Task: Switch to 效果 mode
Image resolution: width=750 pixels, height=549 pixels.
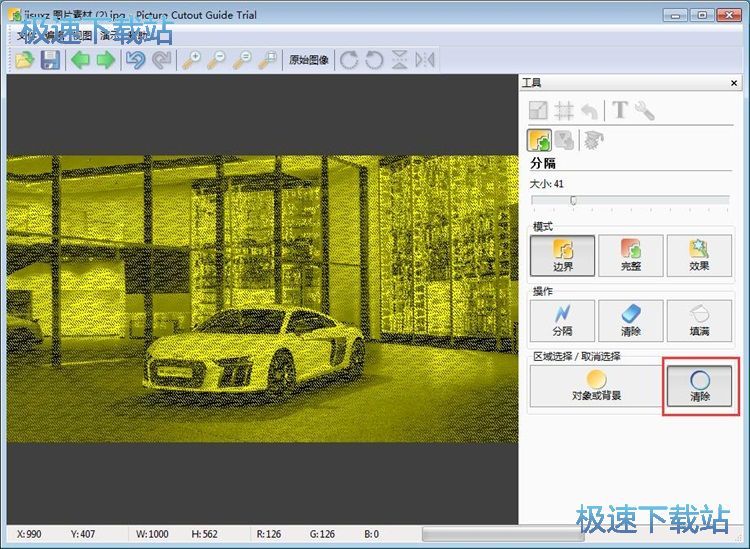Action: tap(698, 255)
